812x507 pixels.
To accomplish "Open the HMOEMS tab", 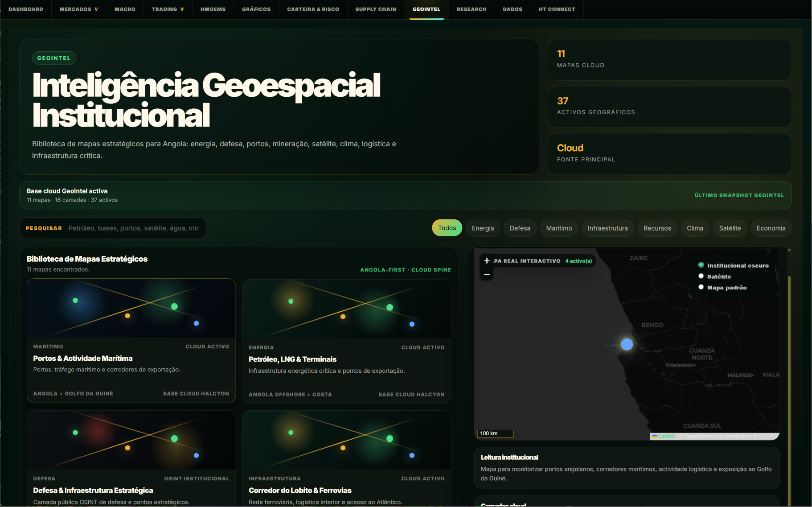I will pos(213,9).
